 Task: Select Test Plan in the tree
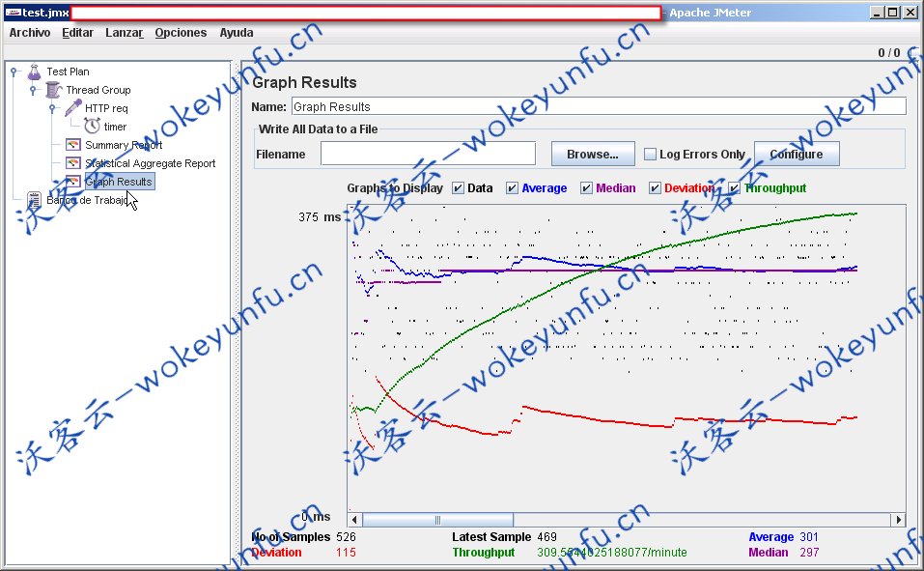coord(69,71)
